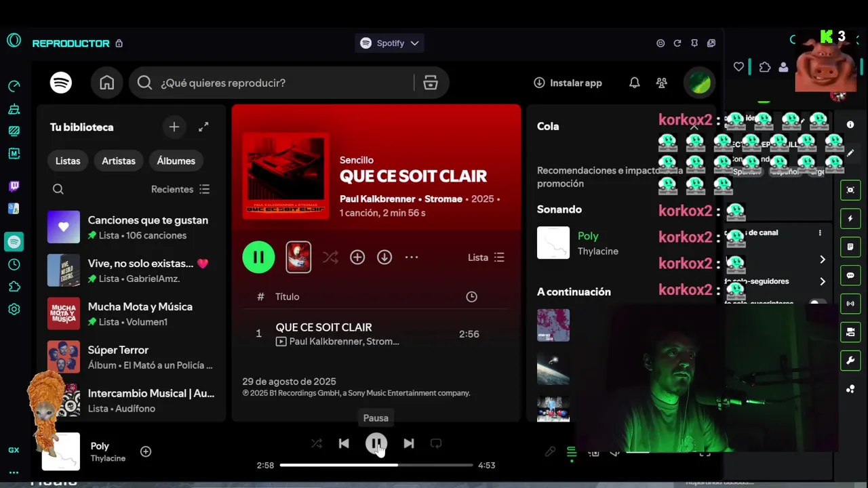Open Settings gear icon in sidebar

coord(14,309)
